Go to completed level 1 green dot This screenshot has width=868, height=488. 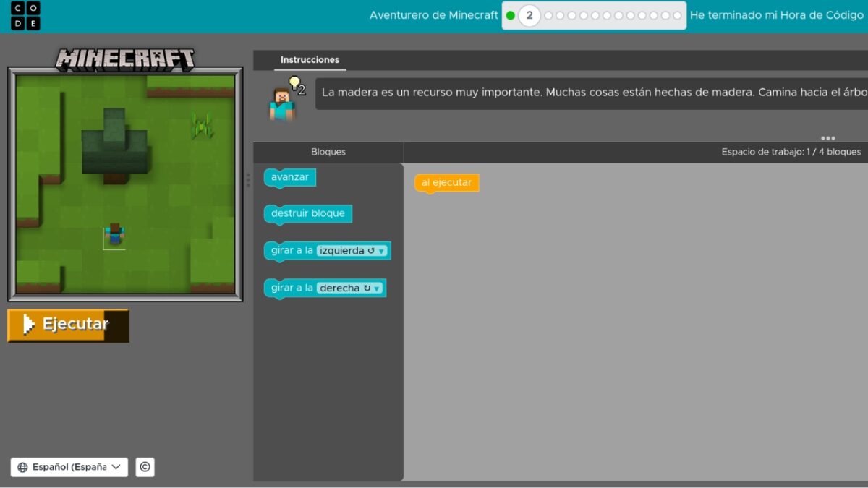pyautogui.click(x=511, y=15)
